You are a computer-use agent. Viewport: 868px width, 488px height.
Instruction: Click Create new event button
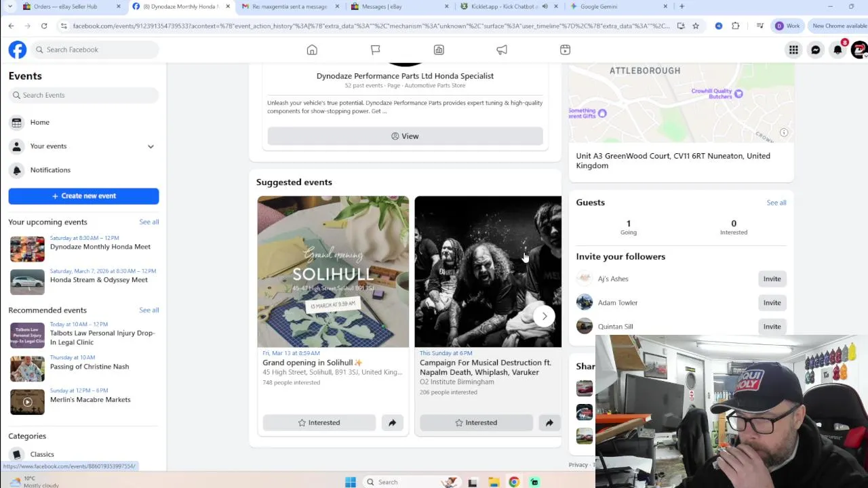[83, 196]
